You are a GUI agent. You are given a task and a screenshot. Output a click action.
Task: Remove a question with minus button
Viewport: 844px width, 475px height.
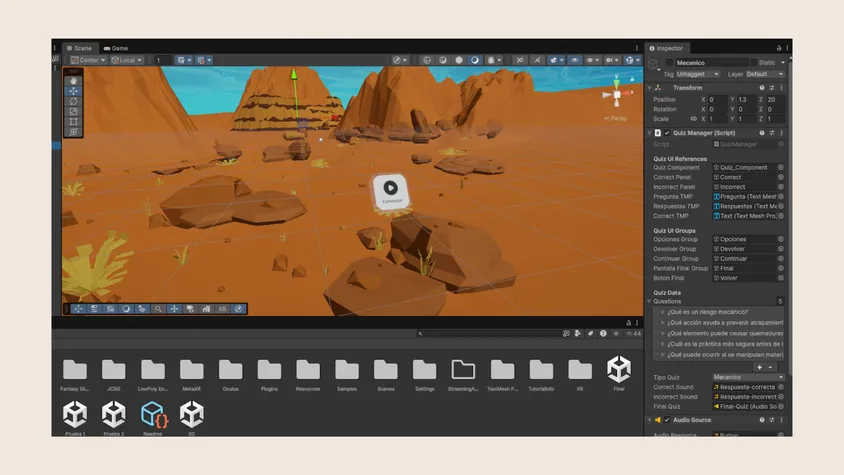[770, 367]
